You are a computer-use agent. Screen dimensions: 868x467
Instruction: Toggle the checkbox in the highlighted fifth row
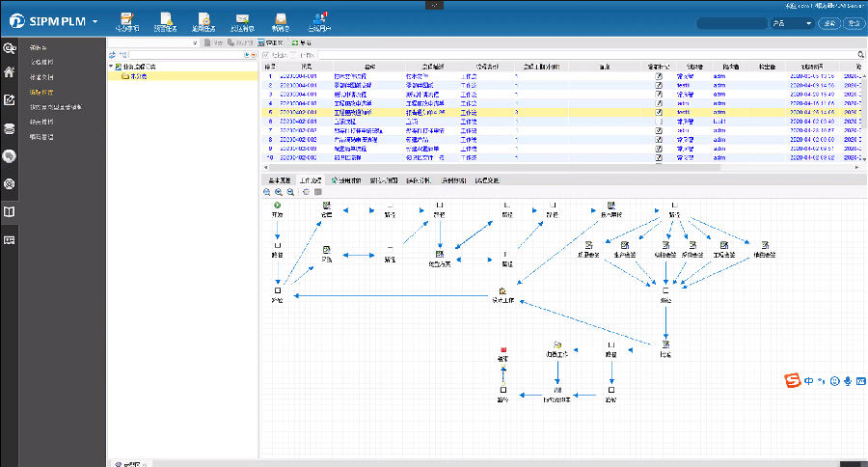click(x=659, y=112)
